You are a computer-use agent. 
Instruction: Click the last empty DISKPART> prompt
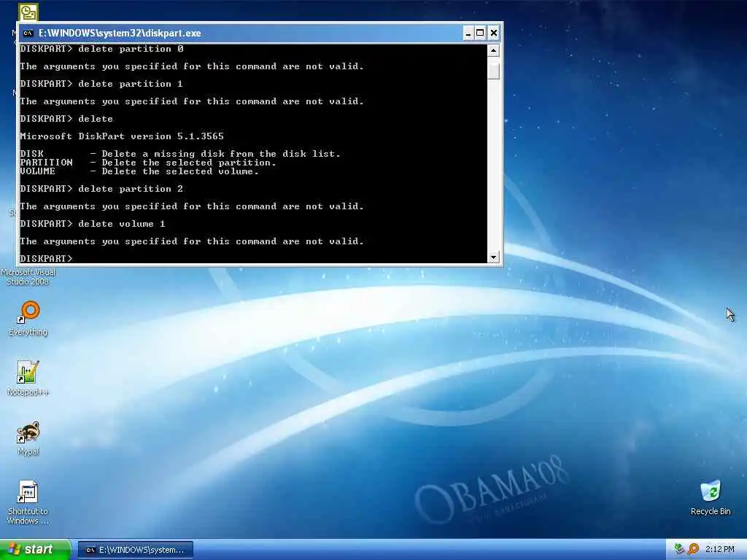[x=46, y=259]
